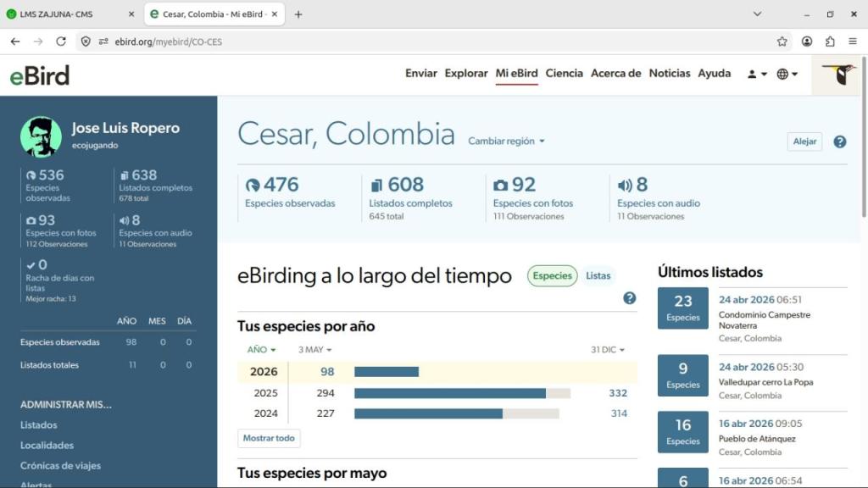Expand the Cambiar región dropdown
The width and height of the screenshot is (868, 488).
[506, 141]
